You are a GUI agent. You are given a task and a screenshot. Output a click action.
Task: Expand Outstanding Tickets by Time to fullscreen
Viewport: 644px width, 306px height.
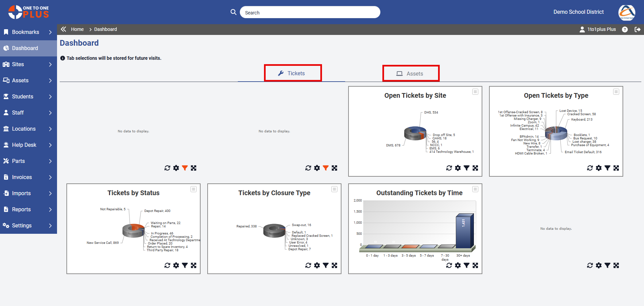[x=475, y=265]
